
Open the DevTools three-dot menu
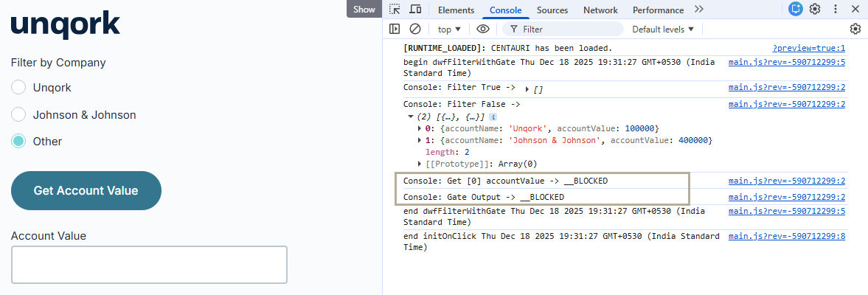point(836,9)
